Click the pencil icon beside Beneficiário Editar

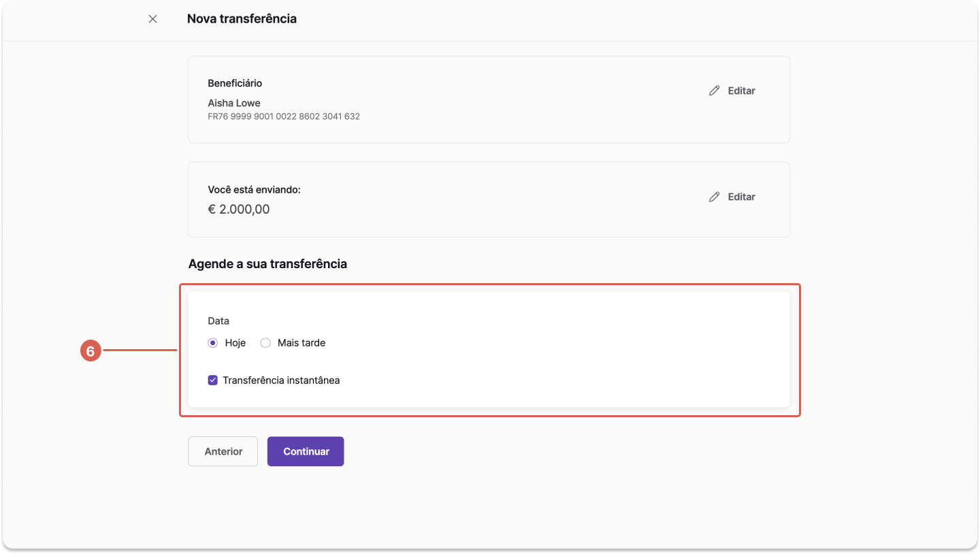click(714, 91)
